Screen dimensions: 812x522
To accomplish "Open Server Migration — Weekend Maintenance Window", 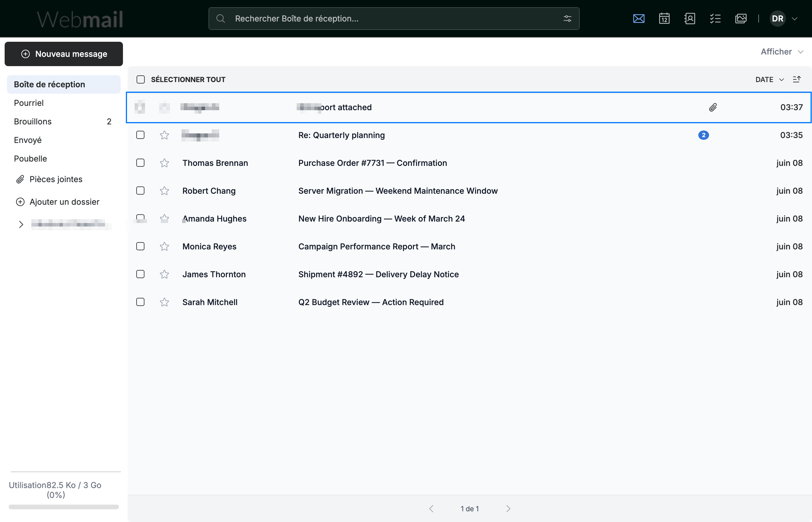I will (x=398, y=191).
